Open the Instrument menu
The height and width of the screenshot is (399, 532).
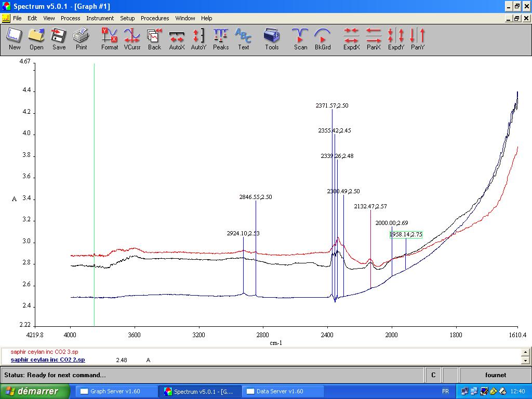point(100,18)
